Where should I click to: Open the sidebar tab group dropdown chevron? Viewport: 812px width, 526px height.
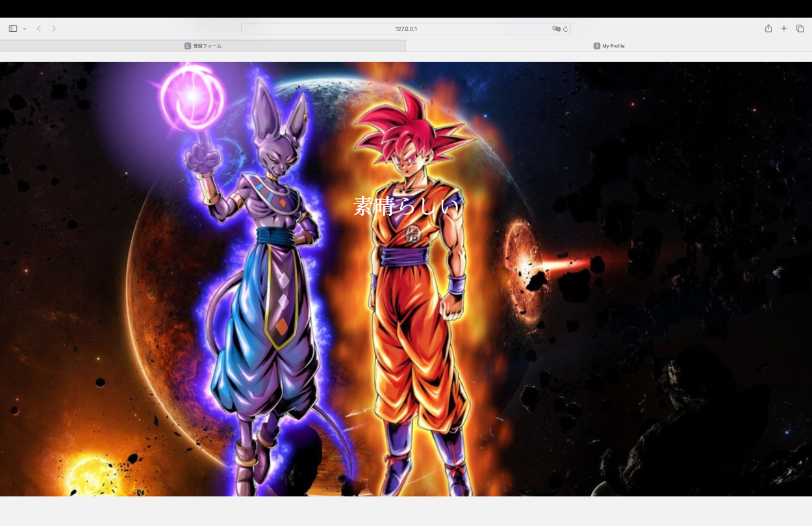pyautogui.click(x=25, y=29)
